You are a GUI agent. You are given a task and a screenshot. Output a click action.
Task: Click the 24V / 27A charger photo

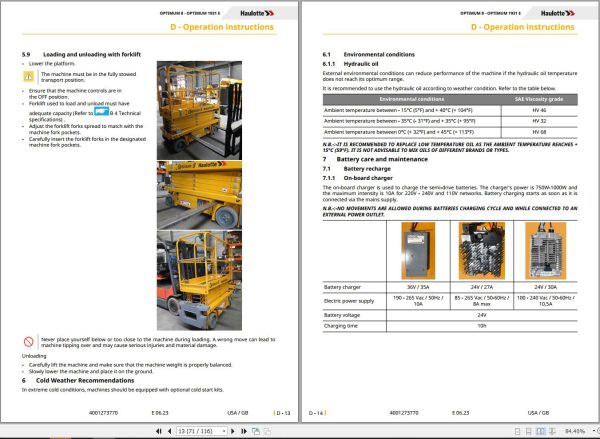[x=482, y=251]
